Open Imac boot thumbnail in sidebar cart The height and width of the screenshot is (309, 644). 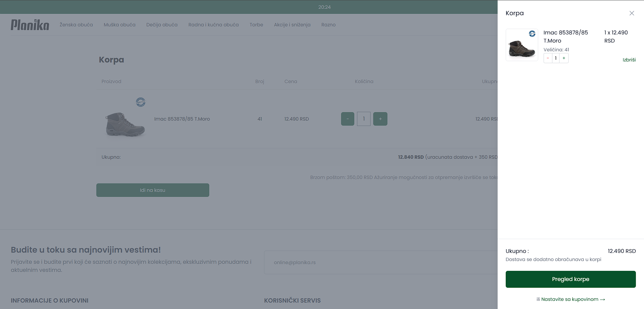(x=521, y=47)
